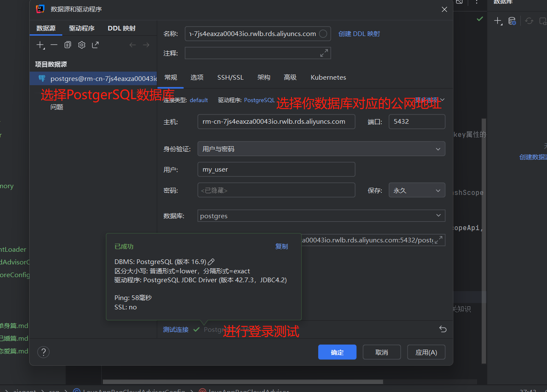The width and height of the screenshot is (547, 392).
Task: Open the SSH/SSL tab
Action: coord(230,78)
